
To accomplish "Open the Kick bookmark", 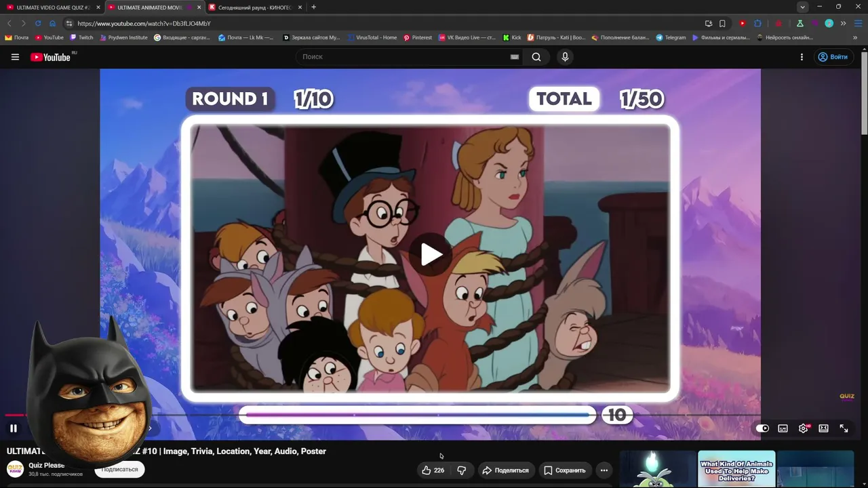I will [512, 38].
